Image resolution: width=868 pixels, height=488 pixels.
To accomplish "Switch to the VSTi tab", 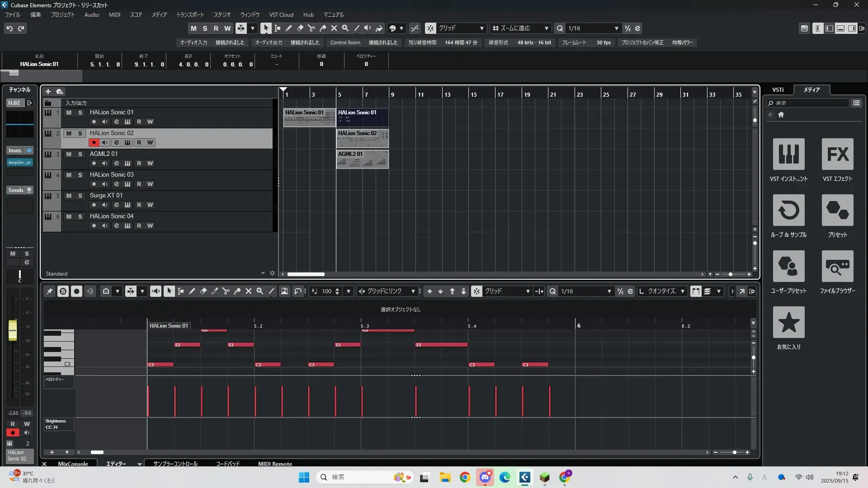I will pyautogui.click(x=778, y=89).
